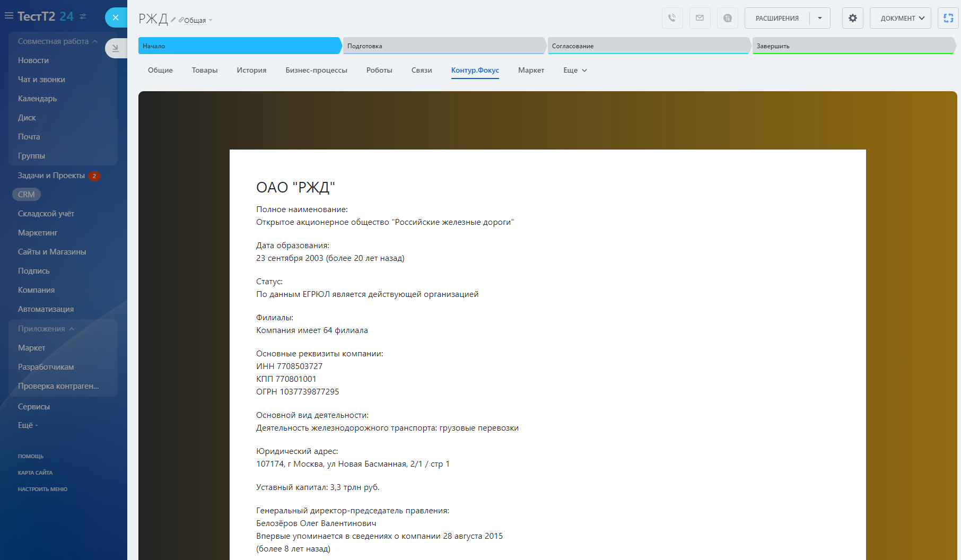
Task: Open Компания in the sidebar
Action: [x=37, y=290]
